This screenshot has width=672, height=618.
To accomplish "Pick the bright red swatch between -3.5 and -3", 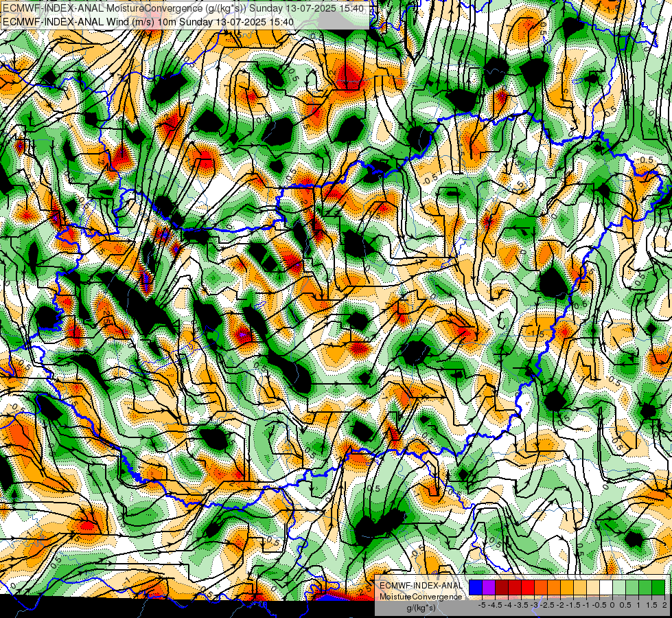I will tap(528, 588).
